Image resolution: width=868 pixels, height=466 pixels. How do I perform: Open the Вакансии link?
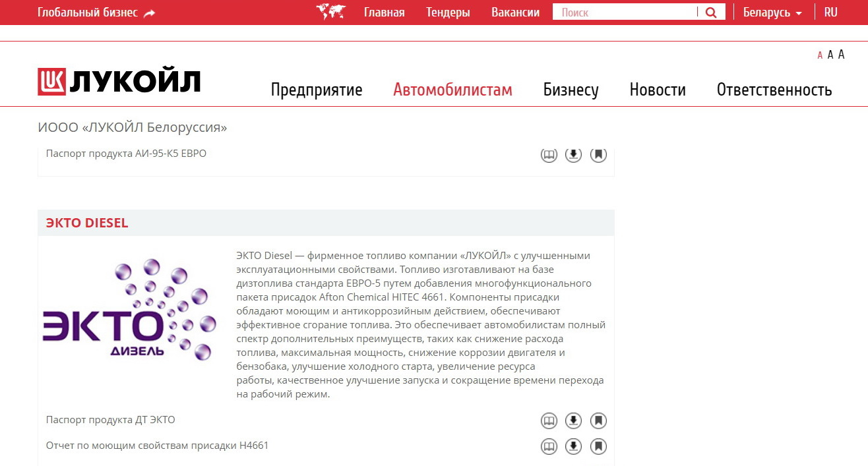(515, 13)
